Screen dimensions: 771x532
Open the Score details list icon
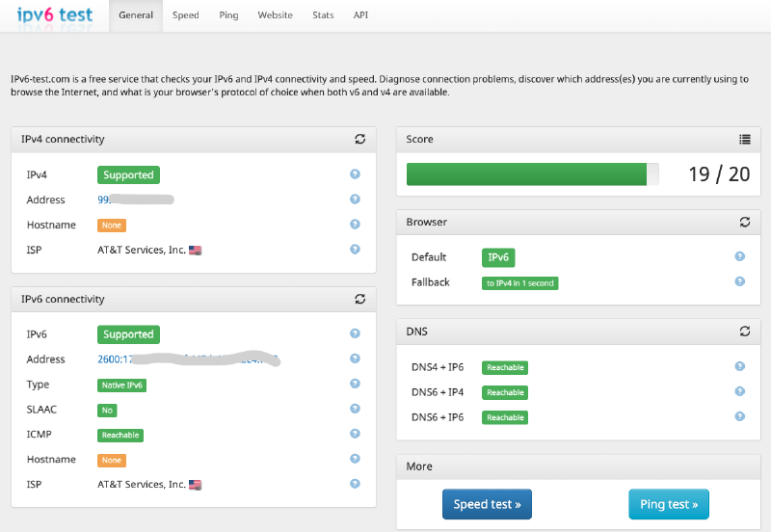click(745, 139)
